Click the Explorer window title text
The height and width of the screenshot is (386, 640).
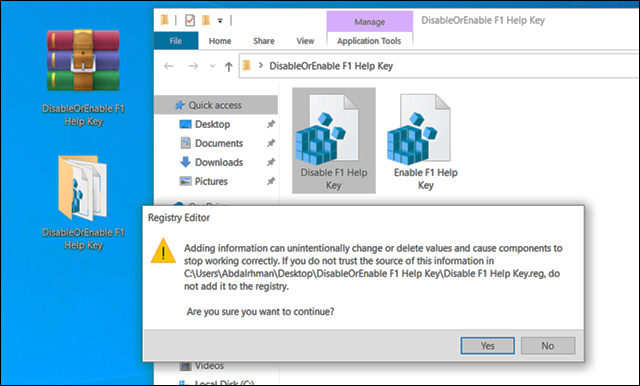483,20
